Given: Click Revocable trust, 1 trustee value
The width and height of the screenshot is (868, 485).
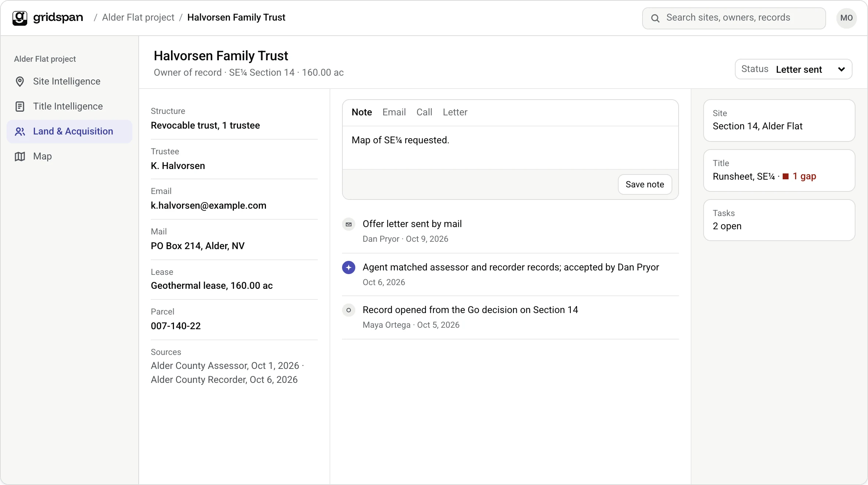Looking at the screenshot, I should pyautogui.click(x=205, y=125).
